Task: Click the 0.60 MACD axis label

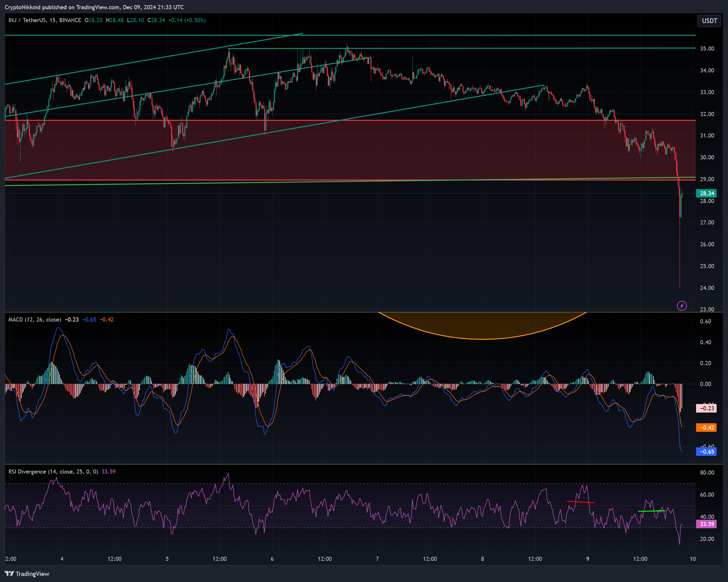Action: point(706,322)
